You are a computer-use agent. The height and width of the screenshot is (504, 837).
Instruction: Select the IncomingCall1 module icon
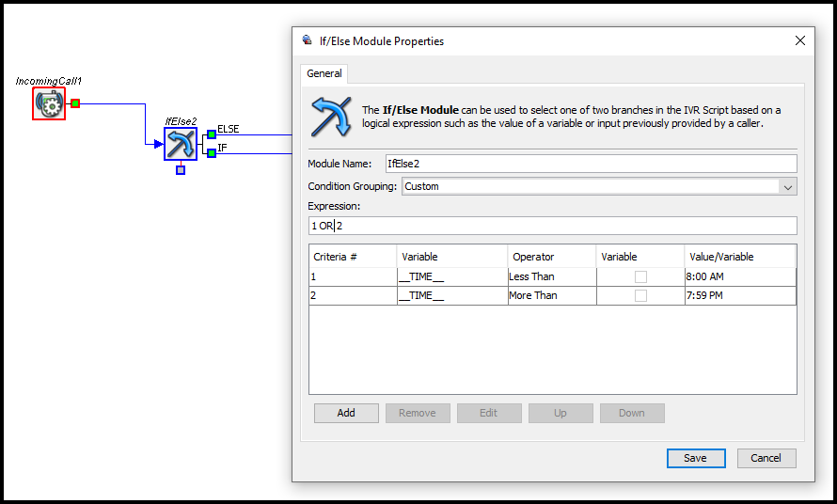coord(49,103)
